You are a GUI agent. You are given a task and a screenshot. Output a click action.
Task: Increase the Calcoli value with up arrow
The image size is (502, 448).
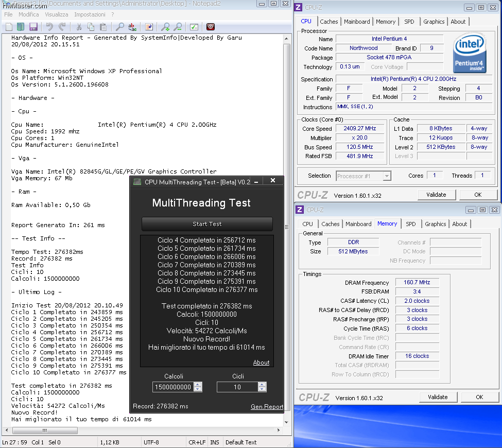[x=198, y=385]
